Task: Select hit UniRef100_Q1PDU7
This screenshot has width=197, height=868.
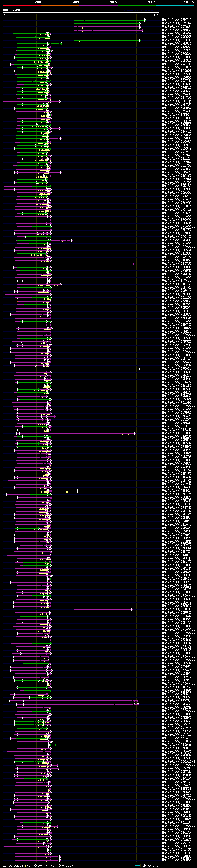Action: (177, 812)
